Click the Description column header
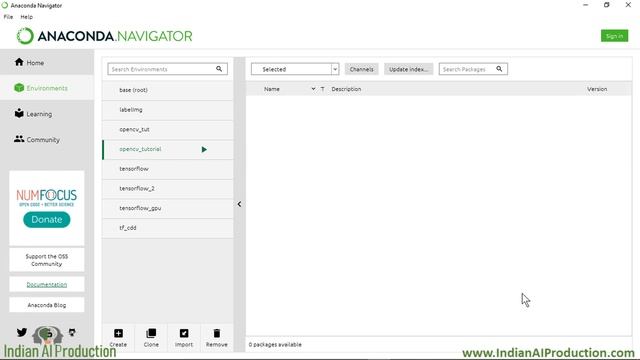Image resolution: width=640 pixels, height=360 pixels. pyautogui.click(x=346, y=89)
